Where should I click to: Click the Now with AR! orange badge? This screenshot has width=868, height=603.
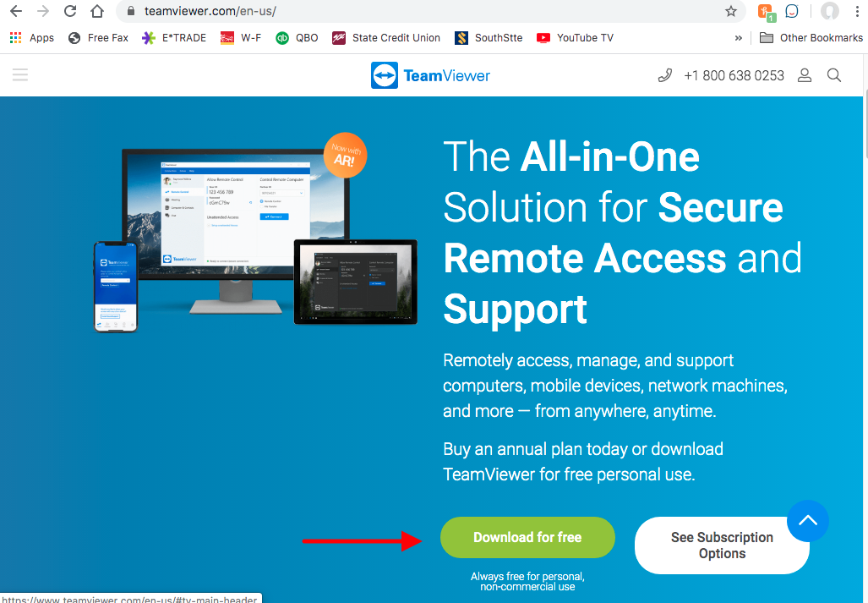click(345, 155)
